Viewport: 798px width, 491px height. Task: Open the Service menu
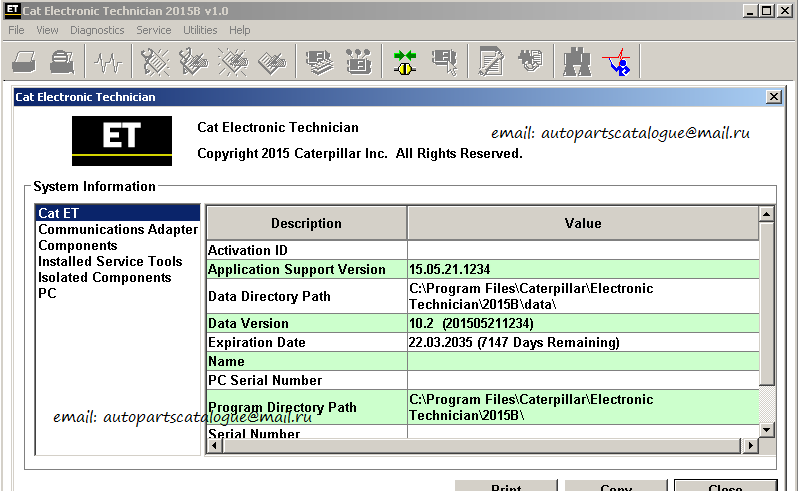[x=154, y=30]
